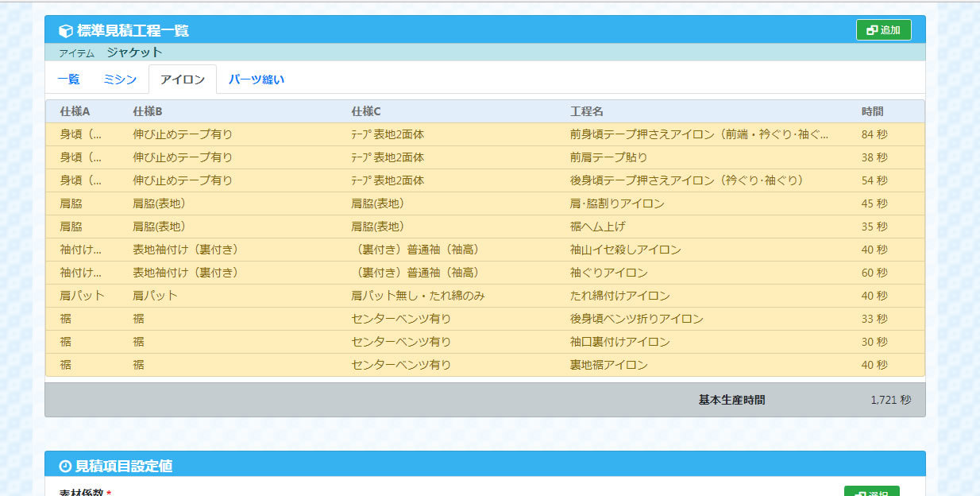Select the 後身頃ベンツ折りアイロン row

point(636,319)
